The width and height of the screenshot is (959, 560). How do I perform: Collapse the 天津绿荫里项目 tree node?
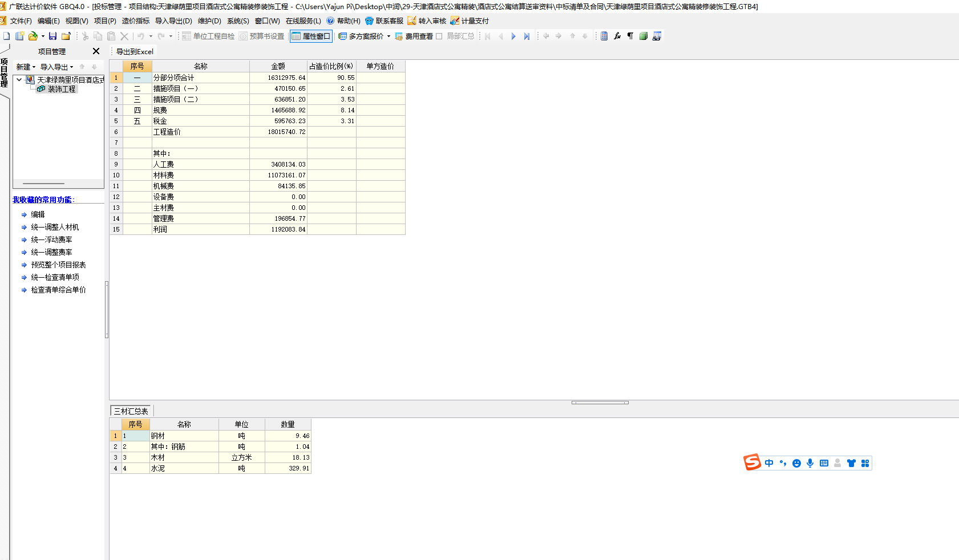19,80
